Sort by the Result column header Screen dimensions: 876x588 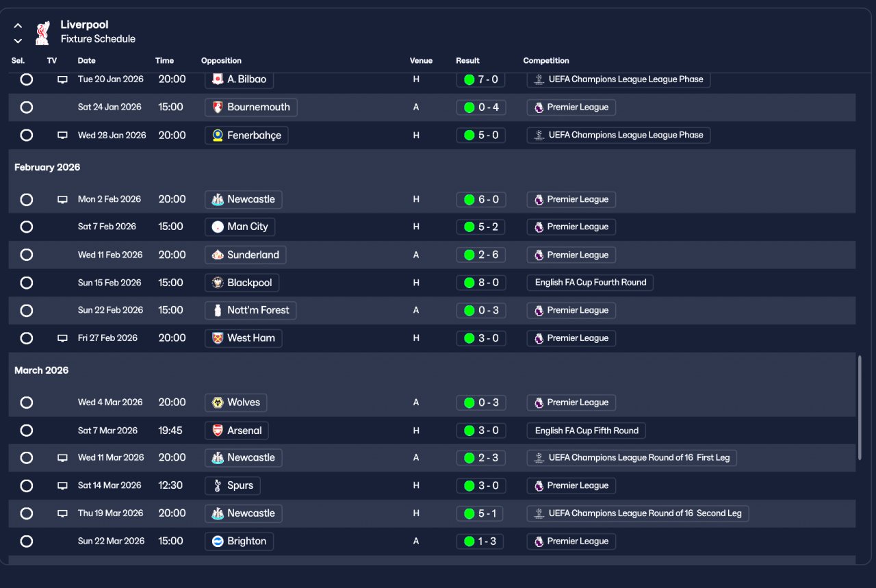[x=467, y=61]
